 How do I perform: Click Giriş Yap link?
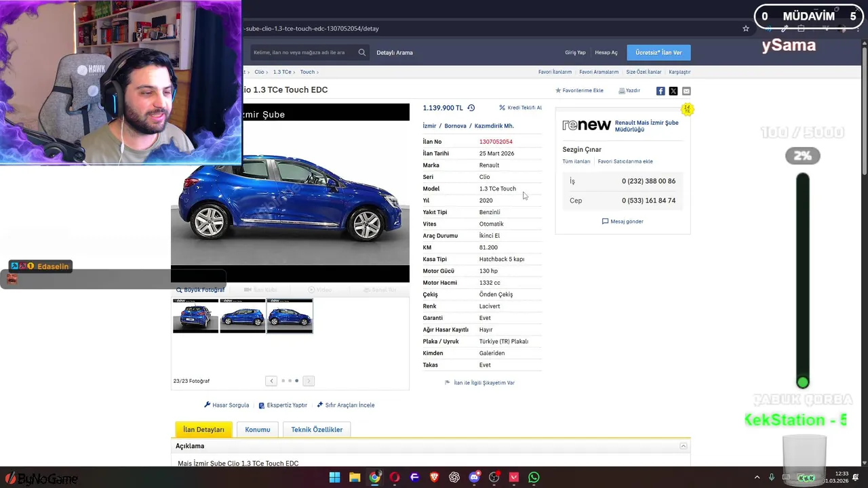[575, 52]
